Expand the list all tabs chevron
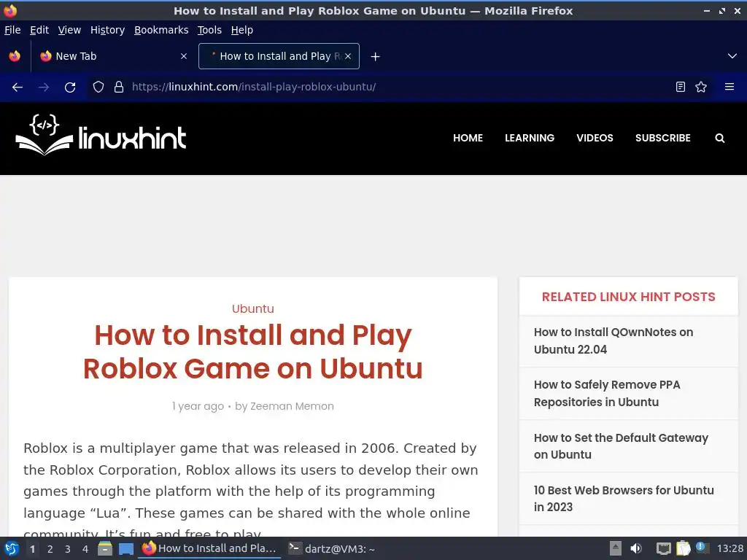 [732, 56]
